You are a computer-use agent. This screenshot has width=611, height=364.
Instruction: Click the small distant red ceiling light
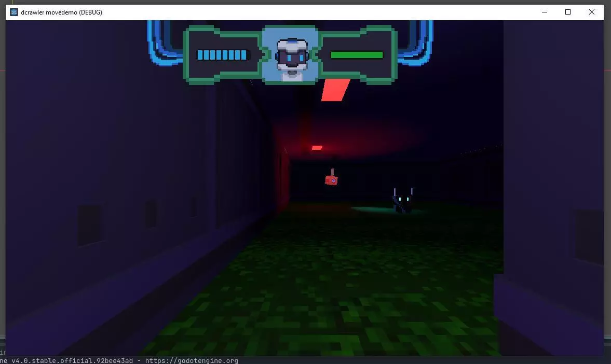pyautogui.click(x=317, y=148)
